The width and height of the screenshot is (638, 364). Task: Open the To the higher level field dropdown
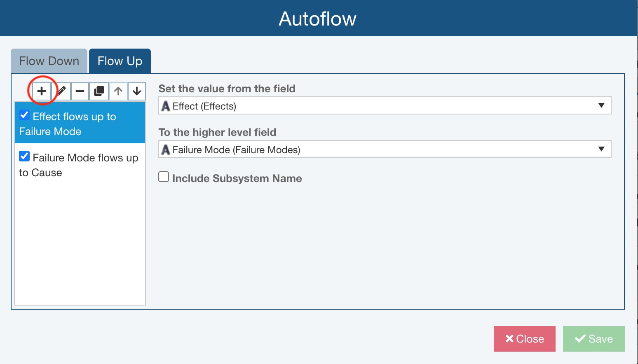385,149
